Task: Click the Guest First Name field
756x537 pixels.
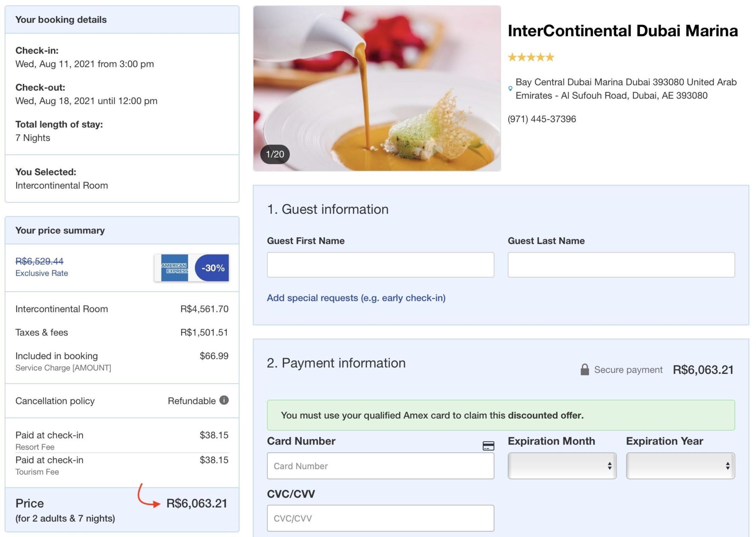Action: [380, 265]
